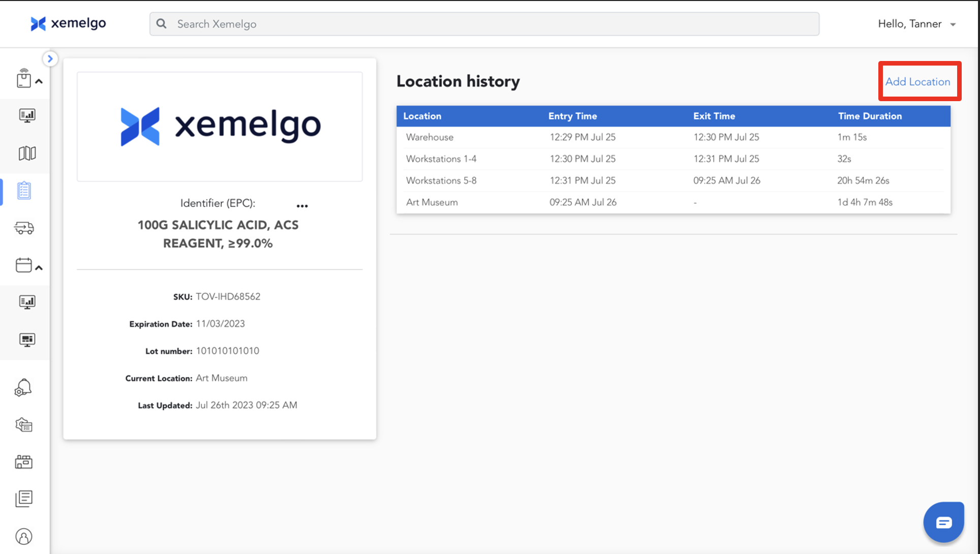Click the Time Duration column header
This screenshot has height=554, width=980.
870,116
